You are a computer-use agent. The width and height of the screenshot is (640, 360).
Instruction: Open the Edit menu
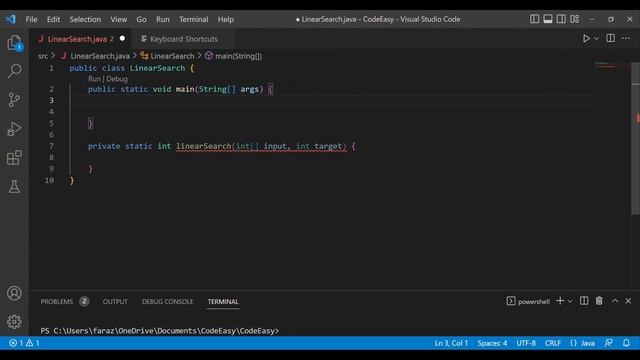click(53, 19)
